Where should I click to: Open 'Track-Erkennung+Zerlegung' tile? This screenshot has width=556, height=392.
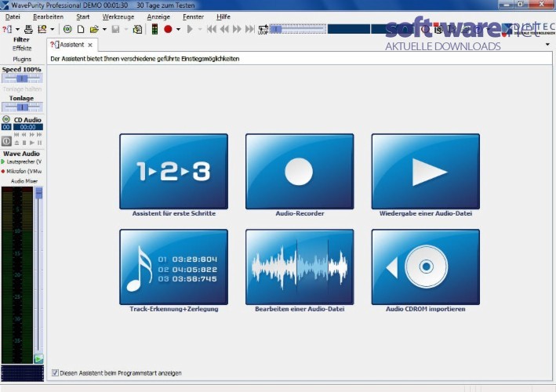174,267
